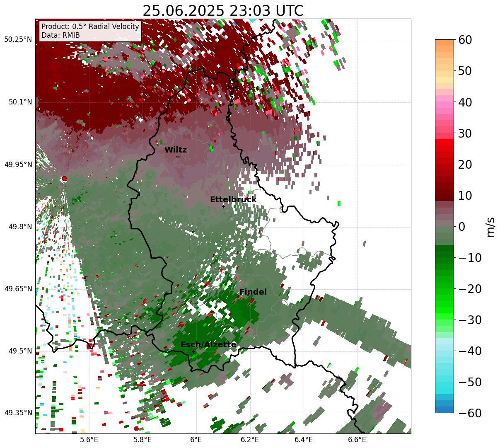The image size is (500, 448).
Task: Click the colorbar 10 tick label
Action: point(465,196)
